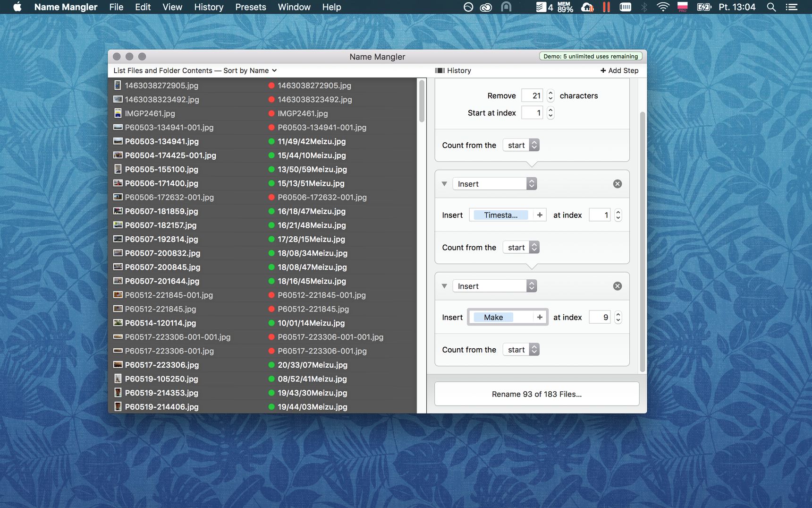This screenshot has width=812, height=508.
Task: Open Count from the dropdown under Timestamp insert
Action: 521,247
